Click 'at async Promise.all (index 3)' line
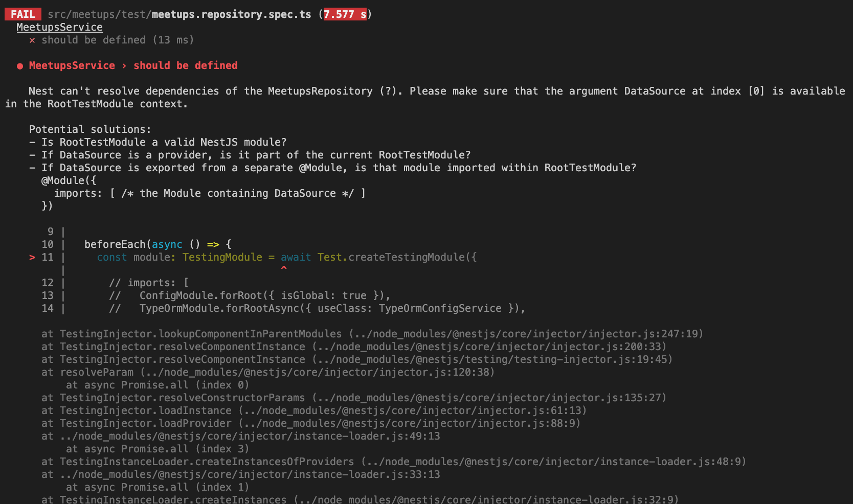This screenshot has width=853, height=504. pos(158,449)
